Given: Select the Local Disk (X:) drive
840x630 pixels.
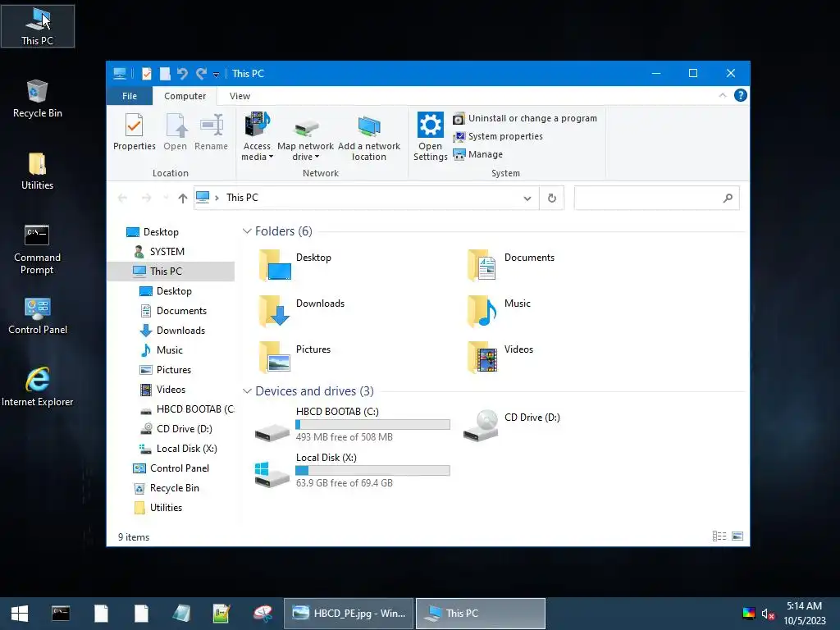Looking at the screenshot, I should click(353, 470).
